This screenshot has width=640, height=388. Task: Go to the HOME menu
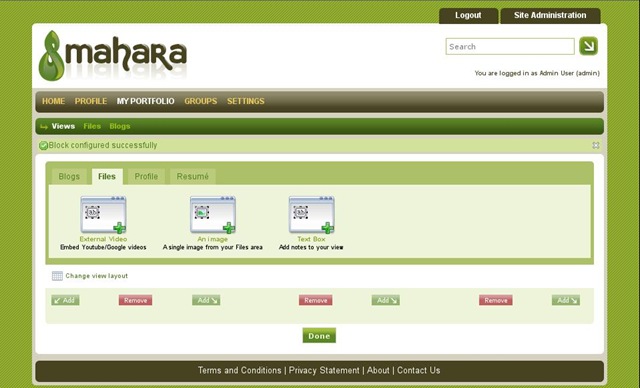tap(53, 101)
